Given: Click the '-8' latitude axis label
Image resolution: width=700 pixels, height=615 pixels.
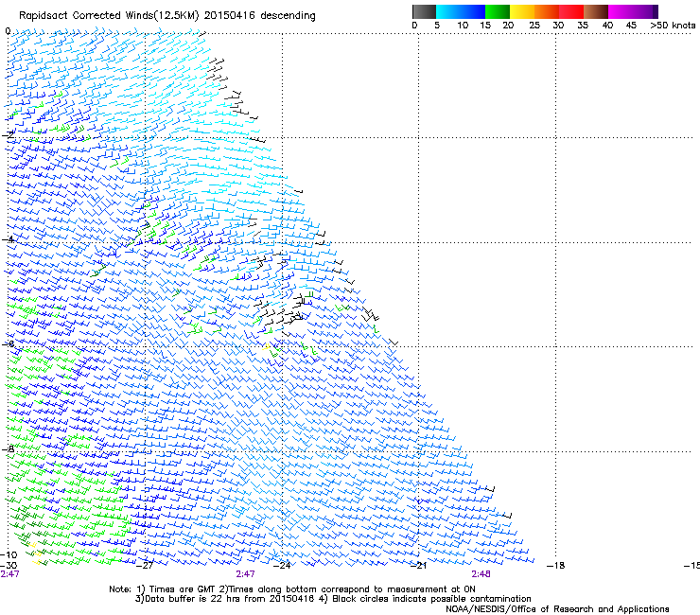Looking at the screenshot, I should 8,448.
